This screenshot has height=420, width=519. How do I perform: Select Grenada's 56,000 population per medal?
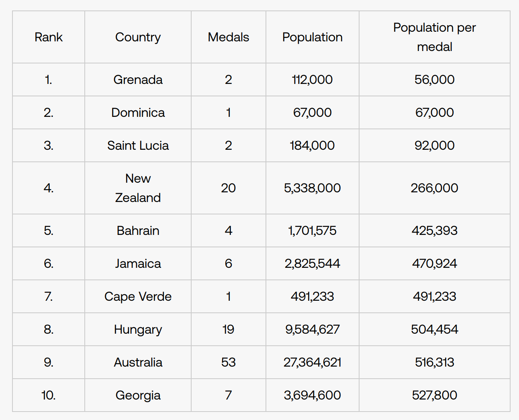click(x=434, y=80)
